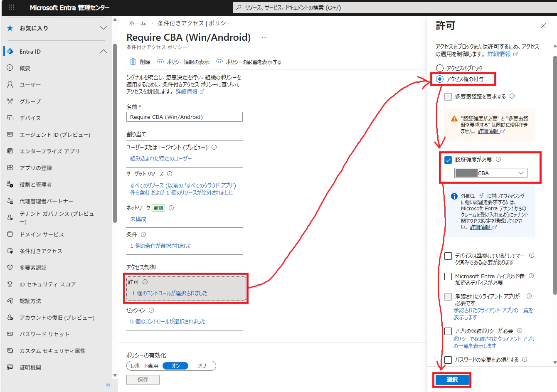
Task: Click the ドメイン サービス icon
Action: tap(10, 234)
